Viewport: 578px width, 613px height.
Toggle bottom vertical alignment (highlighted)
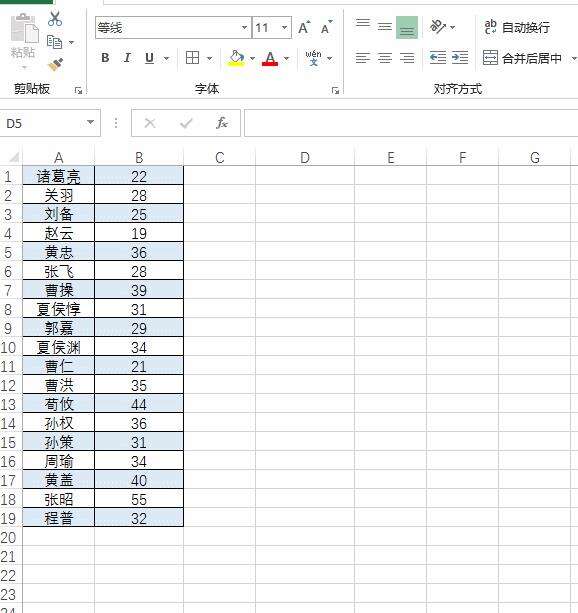coord(407,27)
